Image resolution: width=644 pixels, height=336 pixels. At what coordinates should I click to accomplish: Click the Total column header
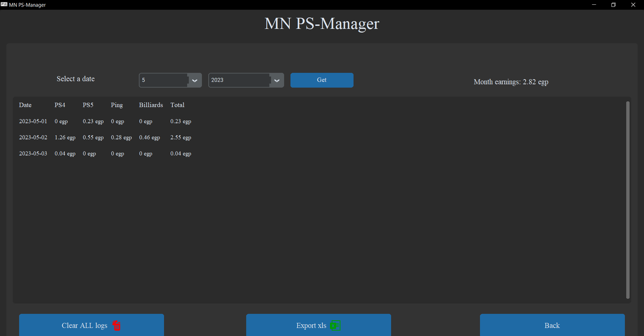178,105
